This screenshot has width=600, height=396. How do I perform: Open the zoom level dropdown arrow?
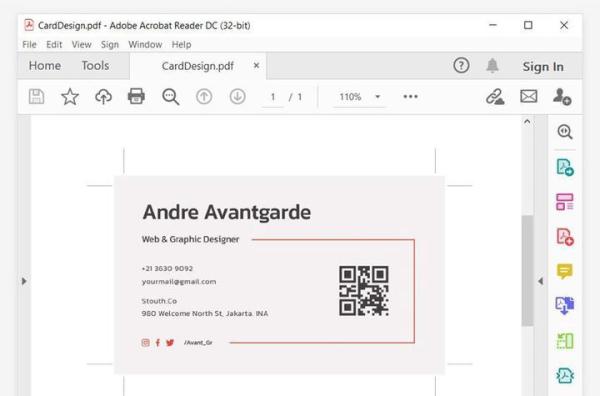378,96
